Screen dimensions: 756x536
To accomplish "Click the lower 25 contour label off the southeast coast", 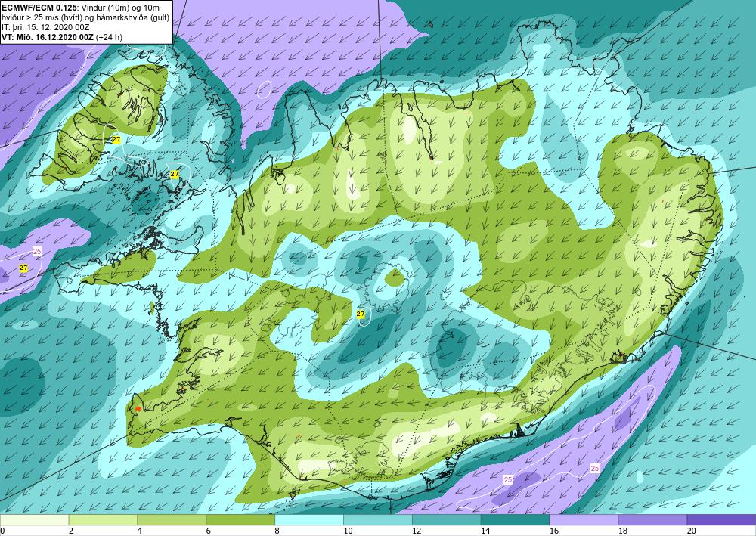I will coord(508,479).
